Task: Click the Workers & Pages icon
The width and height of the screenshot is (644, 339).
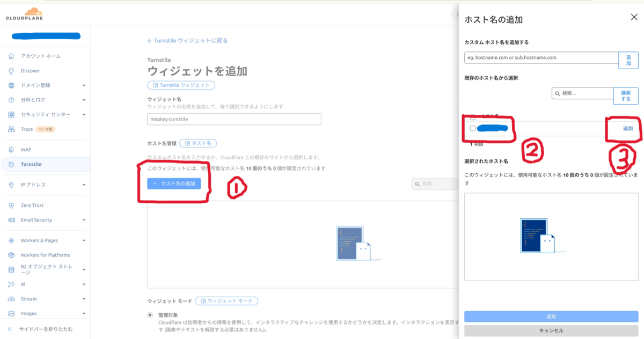Action: coord(11,240)
